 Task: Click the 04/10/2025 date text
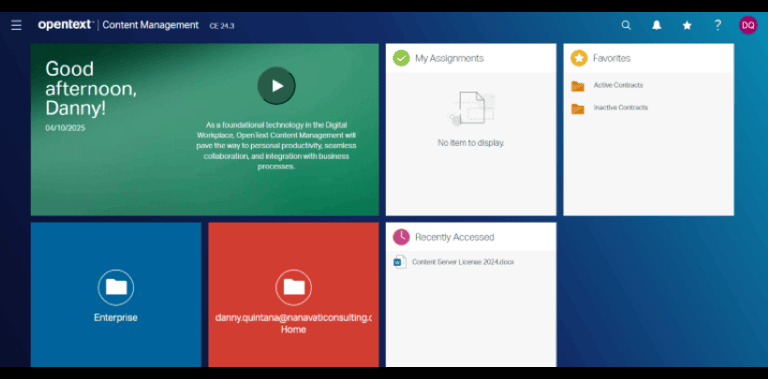pos(65,128)
